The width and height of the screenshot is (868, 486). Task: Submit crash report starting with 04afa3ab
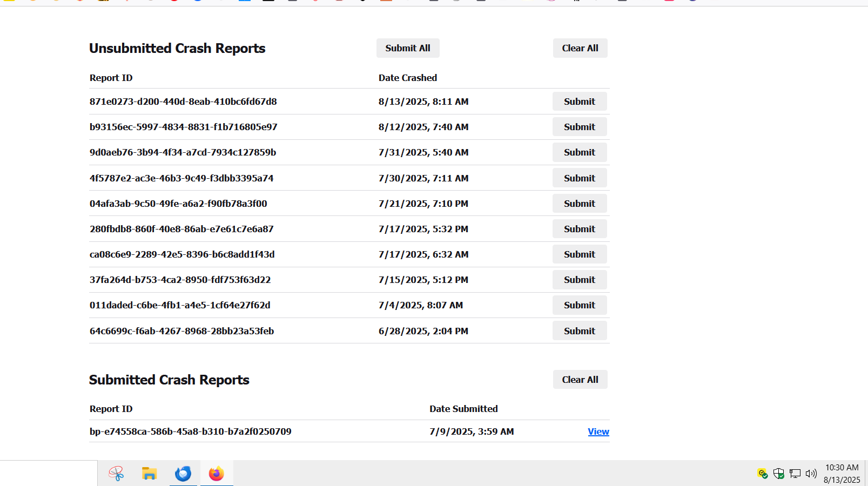pyautogui.click(x=579, y=204)
